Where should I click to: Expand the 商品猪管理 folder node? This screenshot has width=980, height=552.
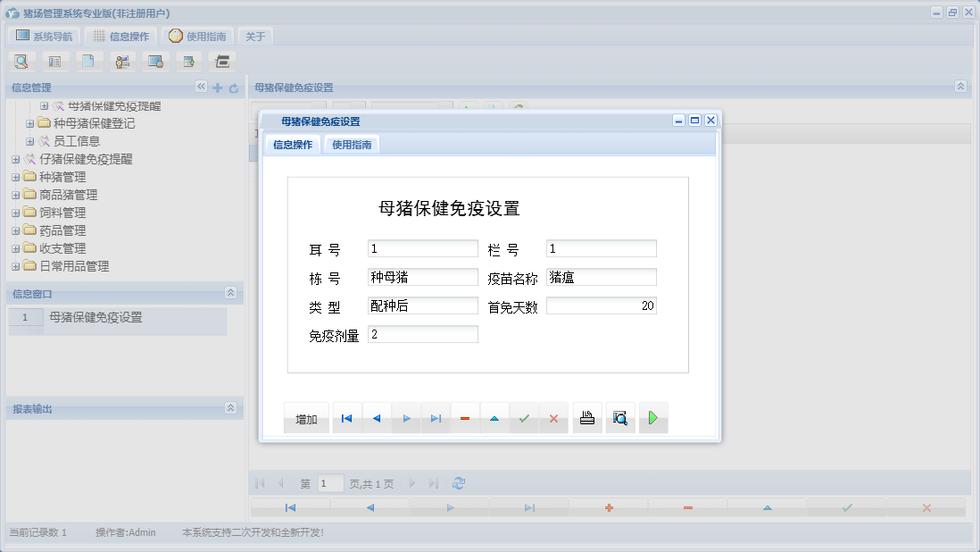[x=16, y=195]
